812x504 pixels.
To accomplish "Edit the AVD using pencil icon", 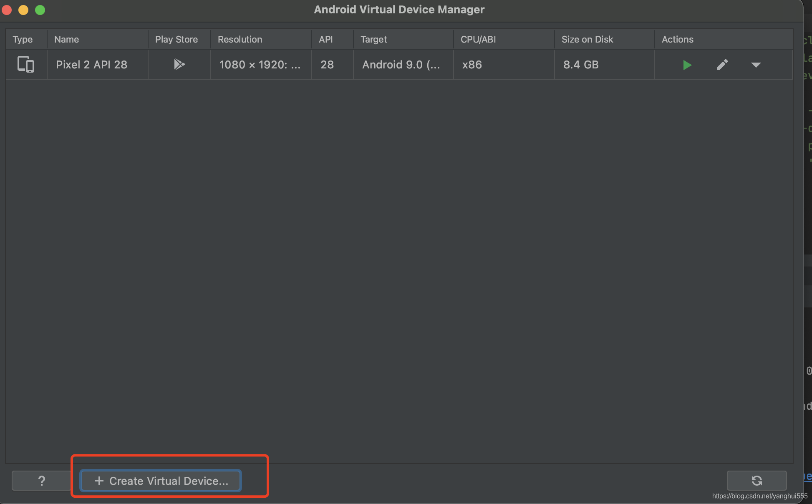I will coord(722,65).
